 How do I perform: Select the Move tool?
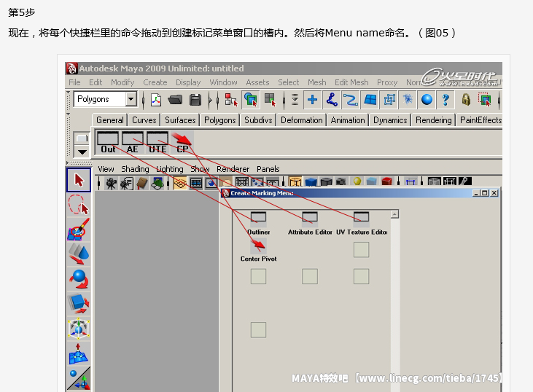(79, 254)
